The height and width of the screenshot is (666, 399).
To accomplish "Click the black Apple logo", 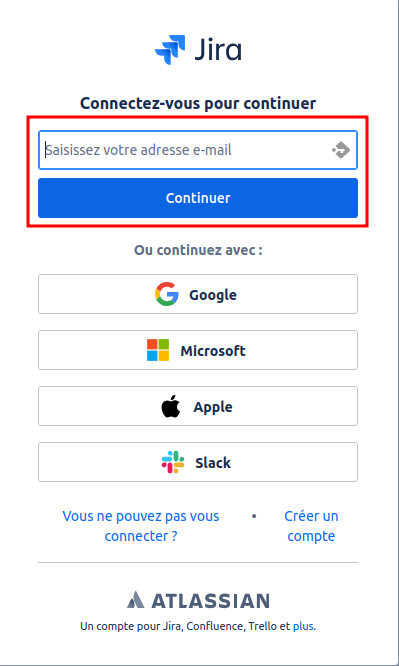I will click(171, 406).
